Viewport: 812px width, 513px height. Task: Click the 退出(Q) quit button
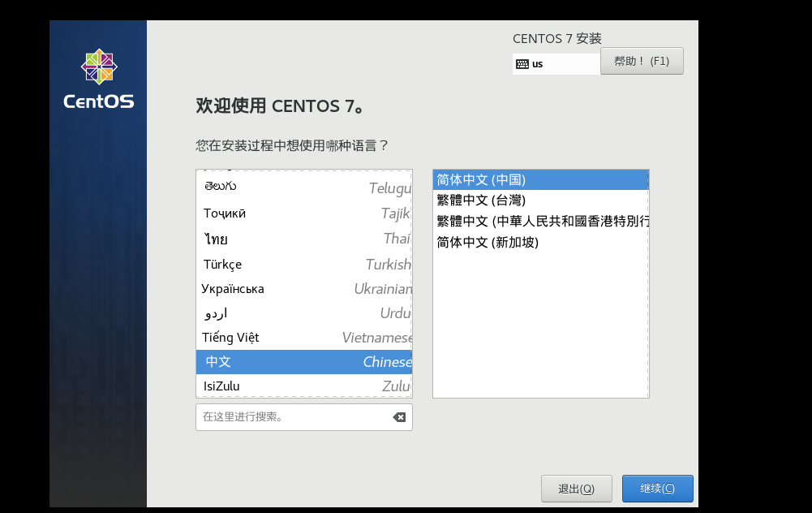577,488
